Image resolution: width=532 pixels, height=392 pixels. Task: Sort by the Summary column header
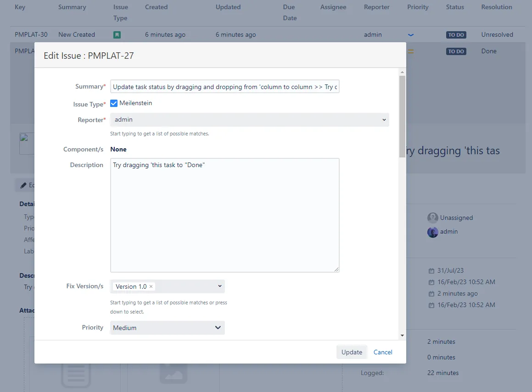click(x=72, y=7)
